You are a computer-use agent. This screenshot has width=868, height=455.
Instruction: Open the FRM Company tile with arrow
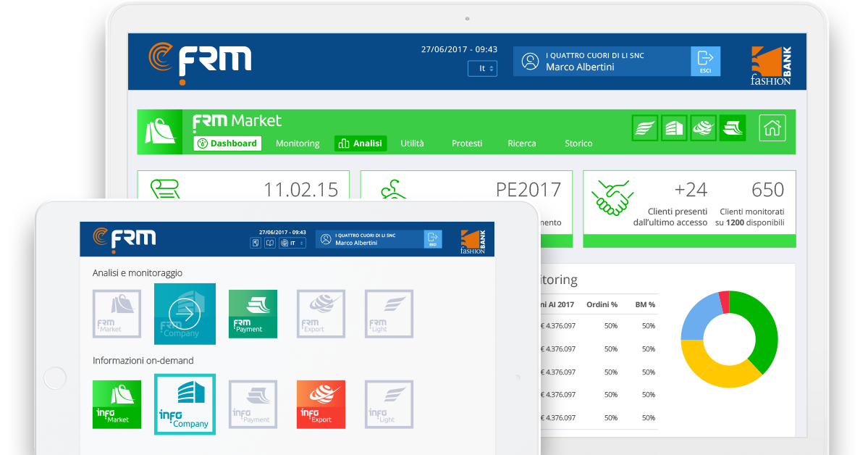tap(185, 314)
